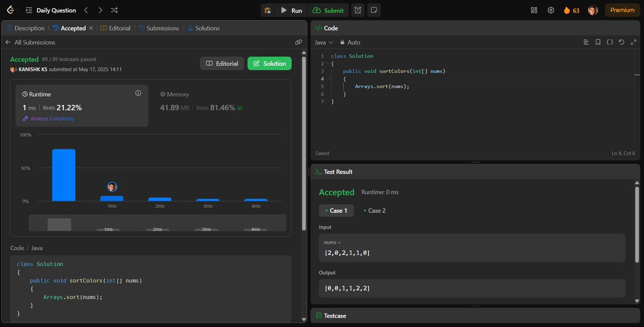Submit the solution
This screenshot has width=644, height=327.
[x=328, y=10]
